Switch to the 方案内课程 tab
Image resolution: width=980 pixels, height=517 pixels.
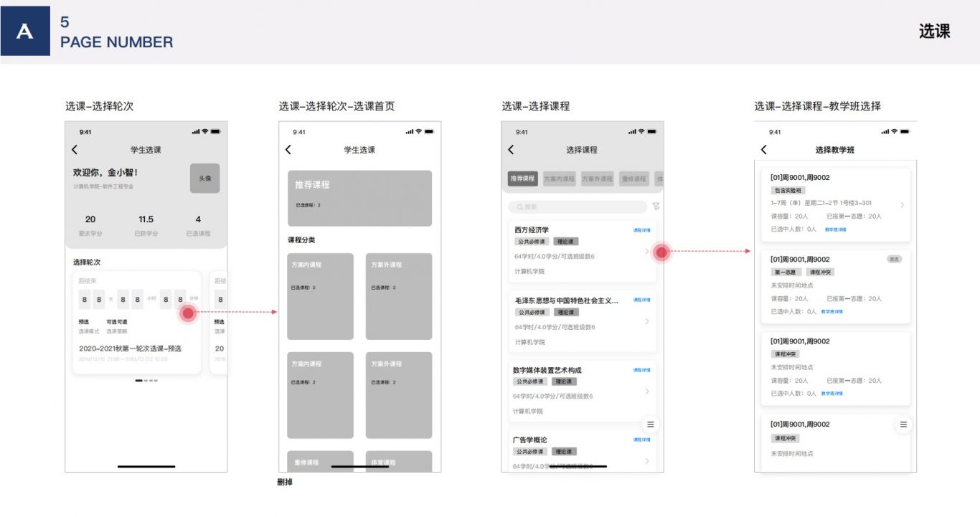coord(560,179)
